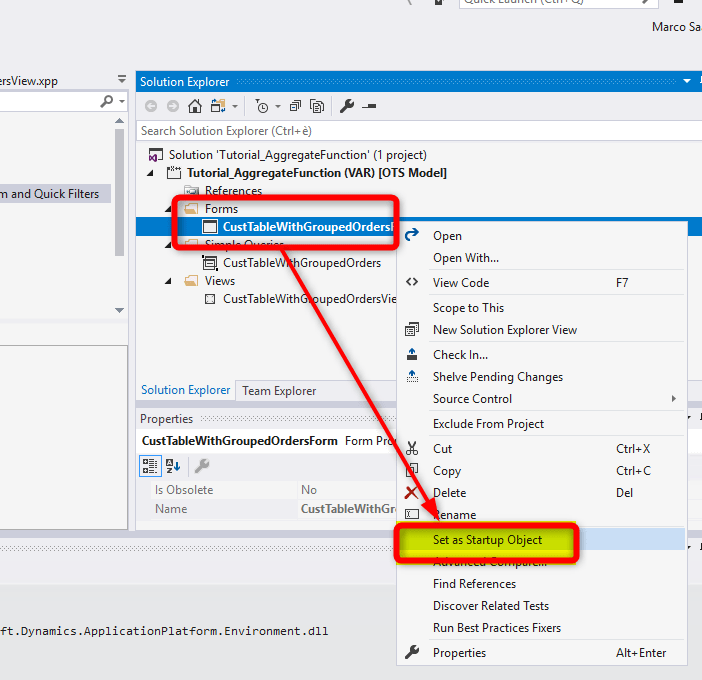This screenshot has width=702, height=680.
Task: Collapse the Tutorial_AggregateFunction project node
Action: pyautogui.click(x=151, y=173)
